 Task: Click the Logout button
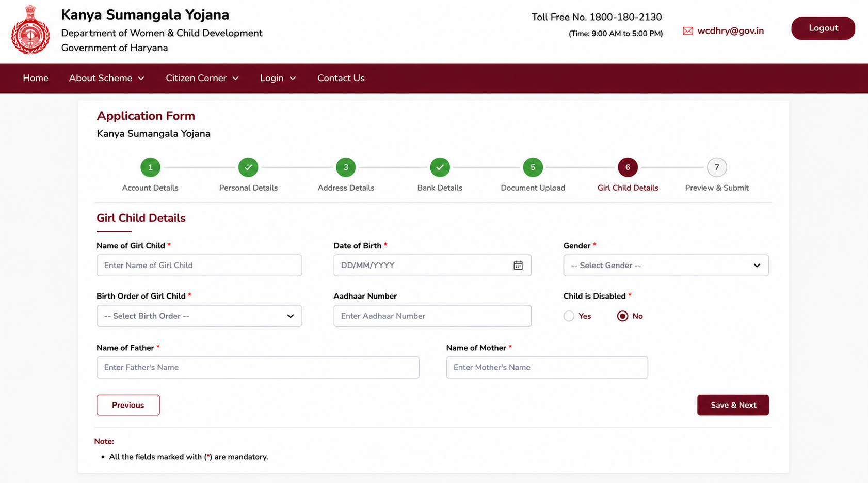[x=823, y=28]
